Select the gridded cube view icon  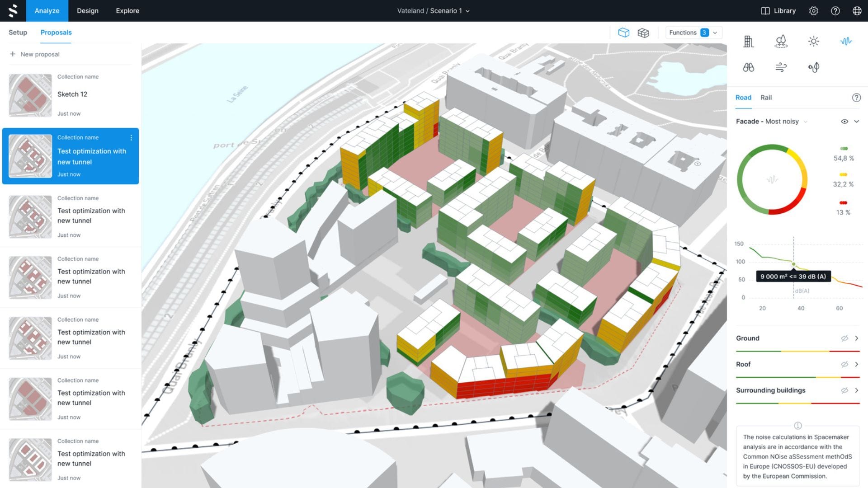(x=643, y=33)
